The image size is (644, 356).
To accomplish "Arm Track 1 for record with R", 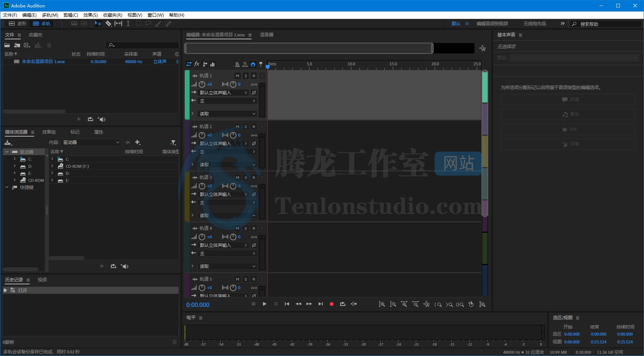I will tap(254, 76).
